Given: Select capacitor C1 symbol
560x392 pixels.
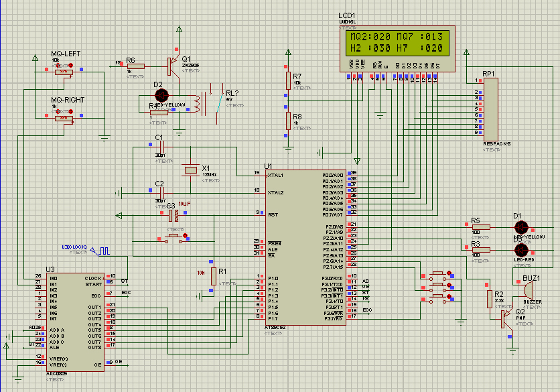Looking at the screenshot, I should coord(162,147).
